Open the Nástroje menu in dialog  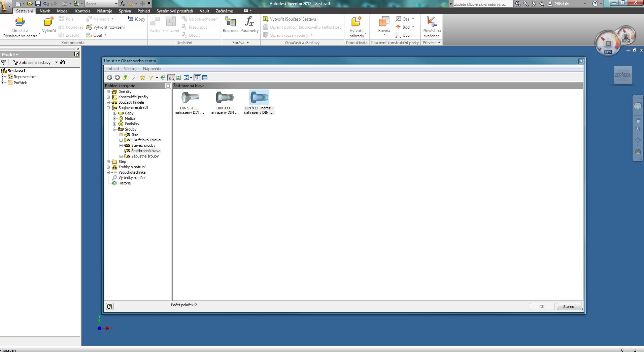[131, 69]
